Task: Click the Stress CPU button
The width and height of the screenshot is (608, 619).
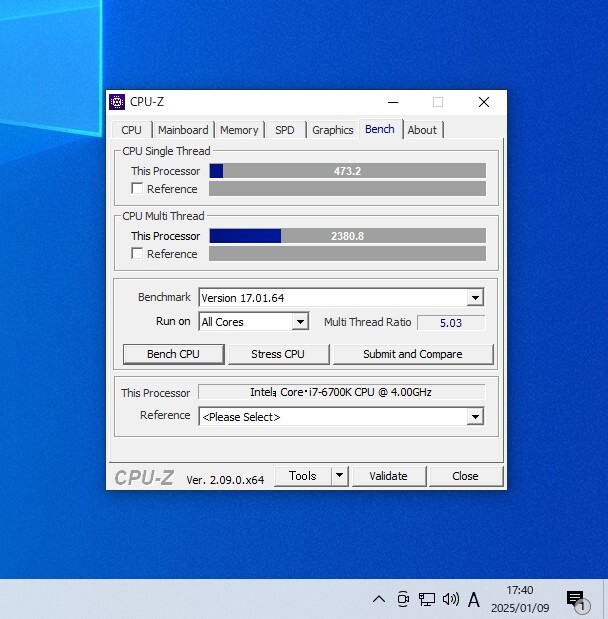Action: click(x=278, y=354)
